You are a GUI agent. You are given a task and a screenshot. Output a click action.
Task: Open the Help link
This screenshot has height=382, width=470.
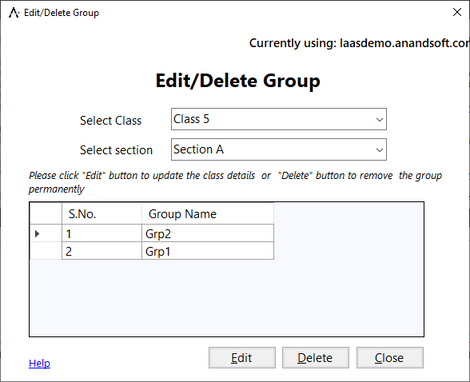(x=39, y=363)
